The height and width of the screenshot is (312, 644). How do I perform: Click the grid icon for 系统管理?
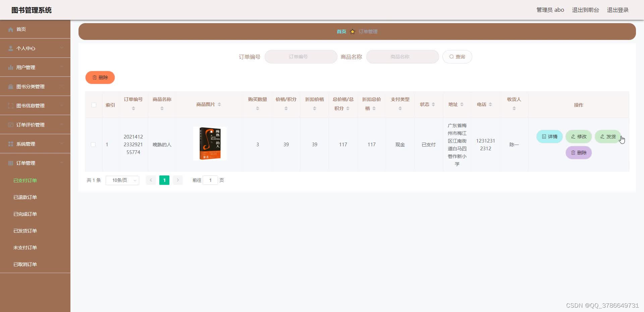pyautogui.click(x=11, y=144)
